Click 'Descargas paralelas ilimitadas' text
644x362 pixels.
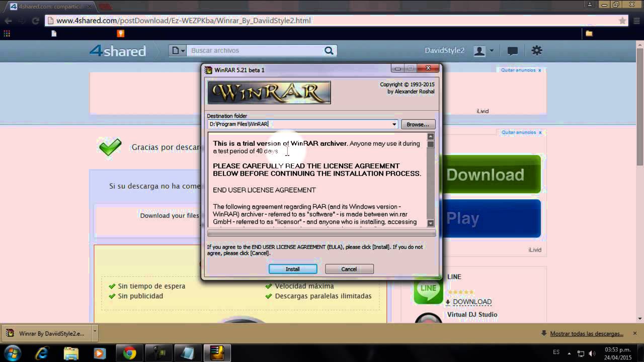pyautogui.click(x=323, y=296)
